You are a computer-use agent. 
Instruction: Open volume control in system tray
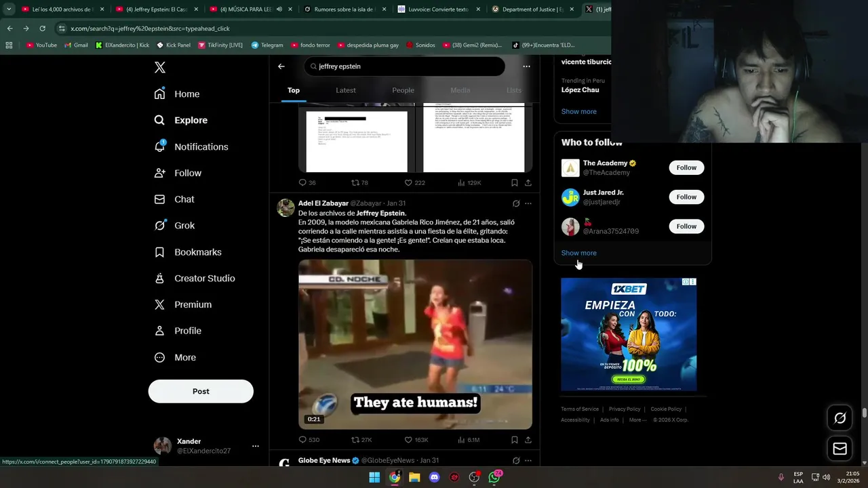(826, 477)
